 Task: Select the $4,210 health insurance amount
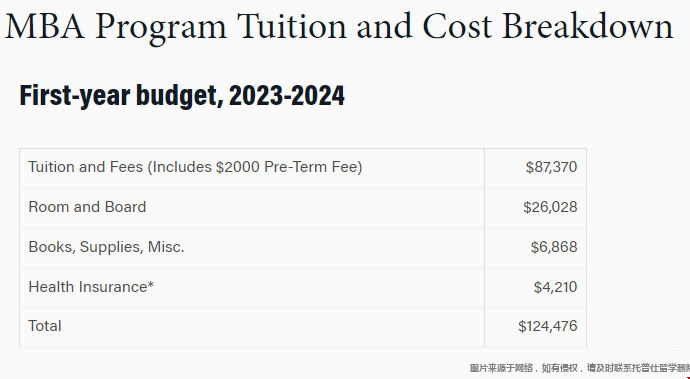[x=555, y=287]
